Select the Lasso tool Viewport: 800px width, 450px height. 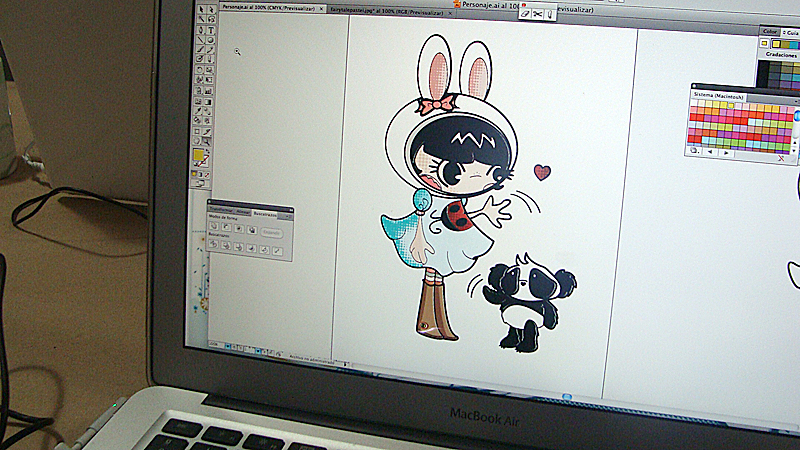tap(211, 19)
